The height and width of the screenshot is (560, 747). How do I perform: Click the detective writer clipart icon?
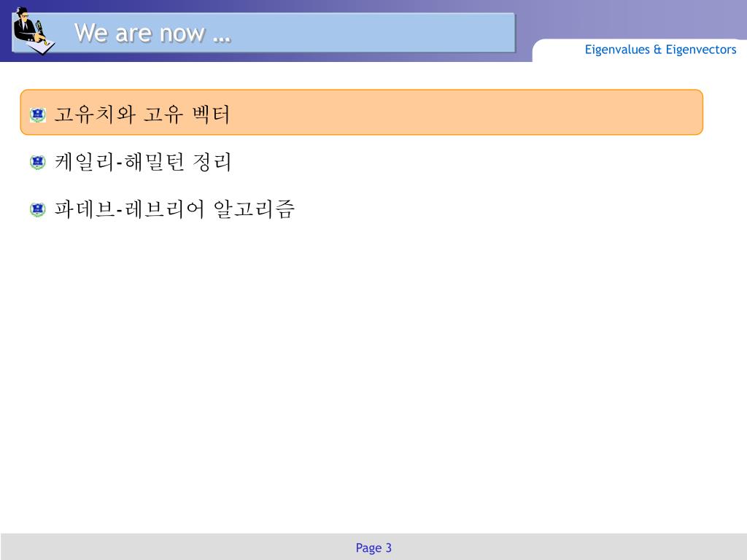coord(34,31)
